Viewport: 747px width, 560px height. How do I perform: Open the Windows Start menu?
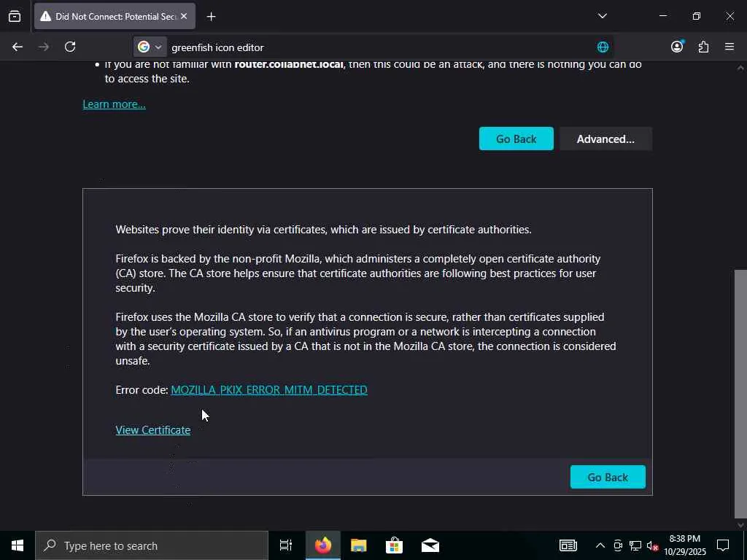18,545
